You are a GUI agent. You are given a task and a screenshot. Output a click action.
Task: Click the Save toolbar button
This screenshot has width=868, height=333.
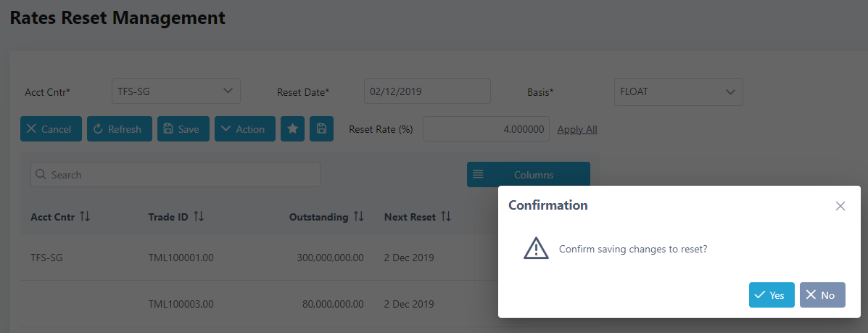point(183,129)
